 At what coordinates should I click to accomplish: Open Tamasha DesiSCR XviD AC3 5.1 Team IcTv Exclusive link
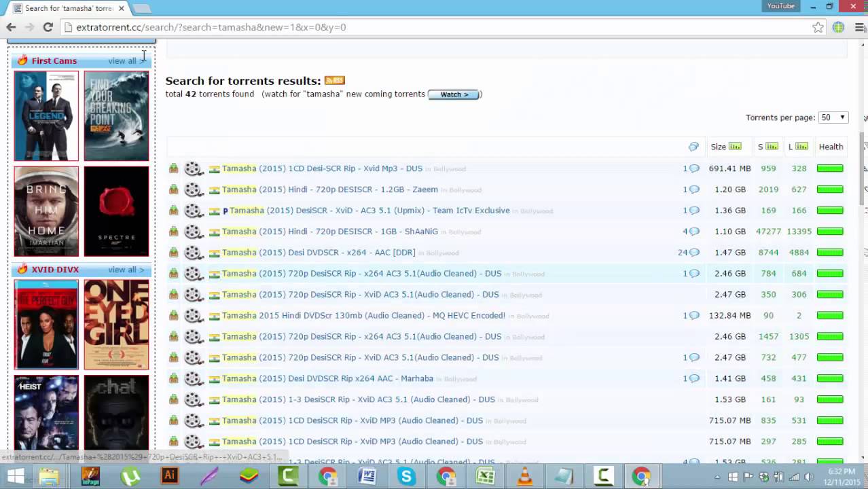coord(369,211)
